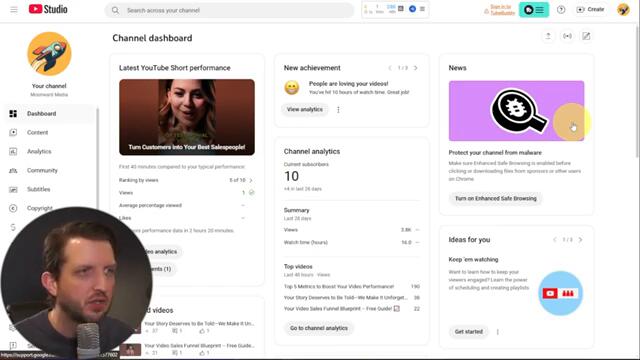Click current subscribers count 10
The image size is (640, 360).
tap(291, 176)
